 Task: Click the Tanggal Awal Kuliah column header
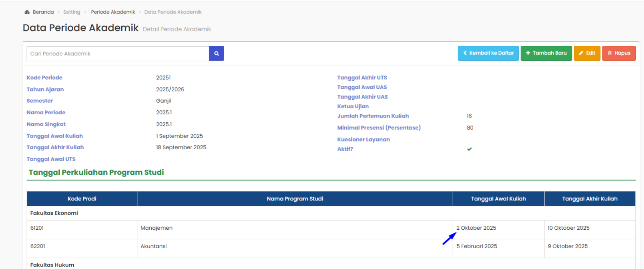tap(498, 199)
